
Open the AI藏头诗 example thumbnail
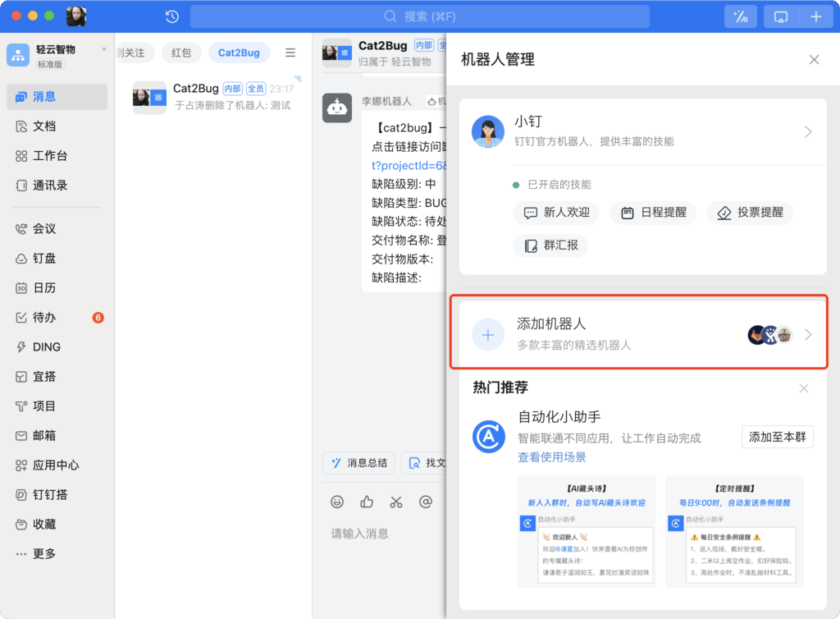[587, 531]
